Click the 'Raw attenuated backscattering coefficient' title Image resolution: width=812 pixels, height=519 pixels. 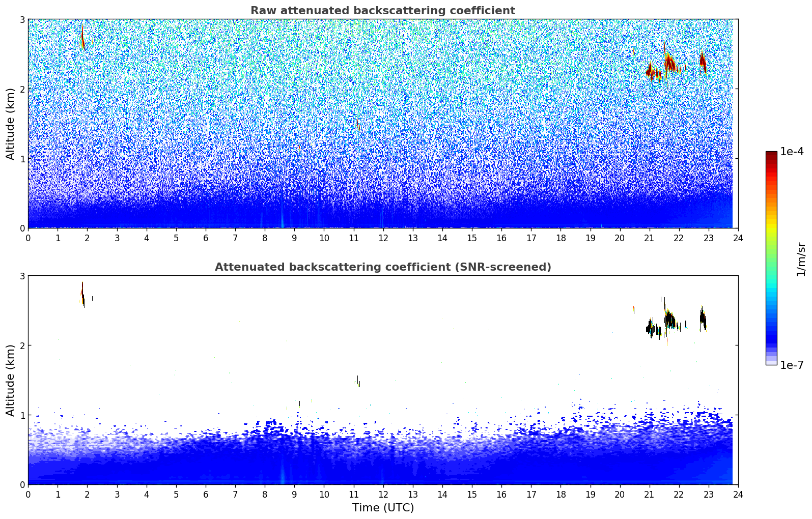[x=383, y=11]
